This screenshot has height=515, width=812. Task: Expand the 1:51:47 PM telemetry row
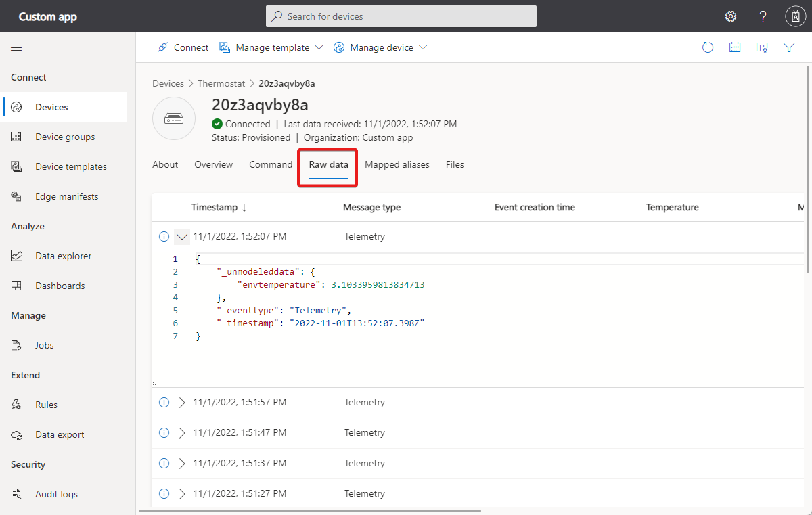point(181,432)
